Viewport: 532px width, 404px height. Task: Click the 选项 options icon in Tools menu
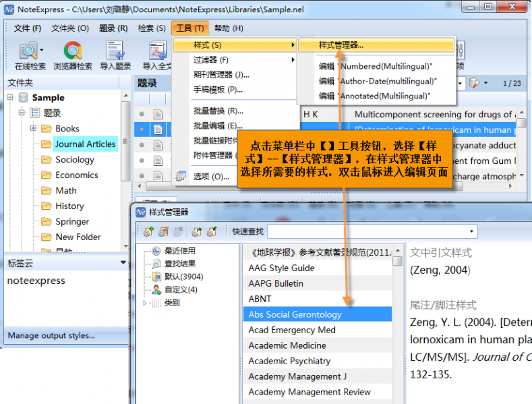[181, 176]
